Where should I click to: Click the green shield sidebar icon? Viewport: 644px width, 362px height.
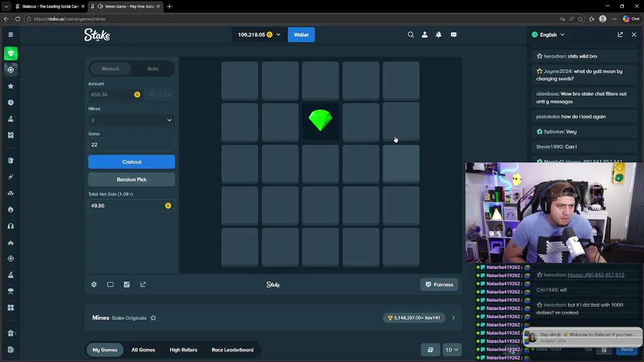(11, 53)
